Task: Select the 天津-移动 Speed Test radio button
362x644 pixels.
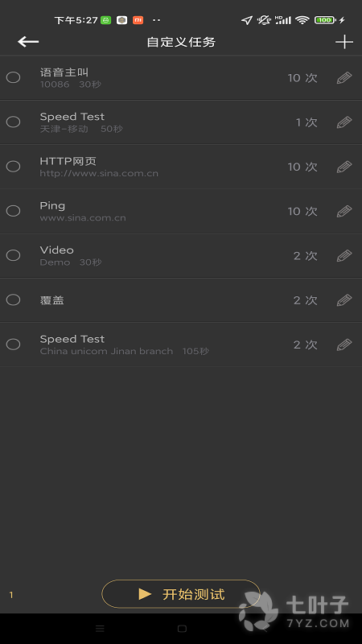Action: pos(13,122)
